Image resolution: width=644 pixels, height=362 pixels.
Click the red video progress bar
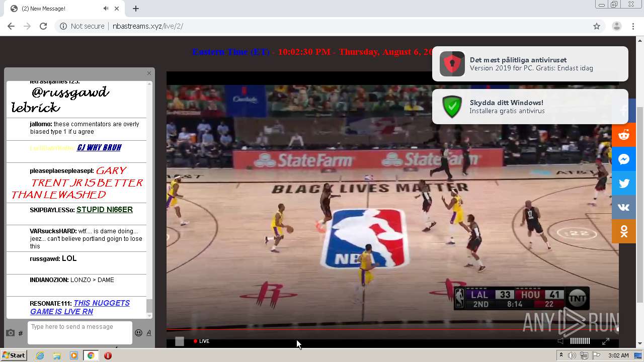pyautogui.click(x=392, y=330)
